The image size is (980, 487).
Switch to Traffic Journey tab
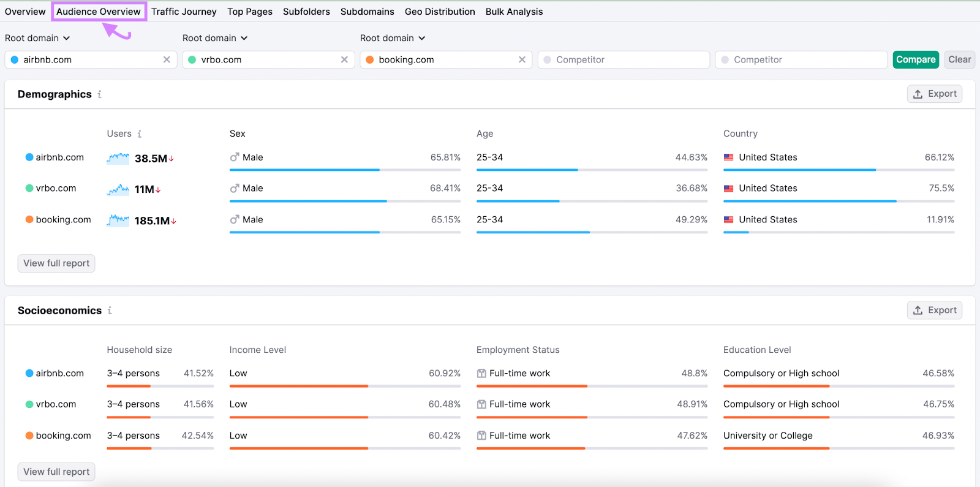click(184, 12)
